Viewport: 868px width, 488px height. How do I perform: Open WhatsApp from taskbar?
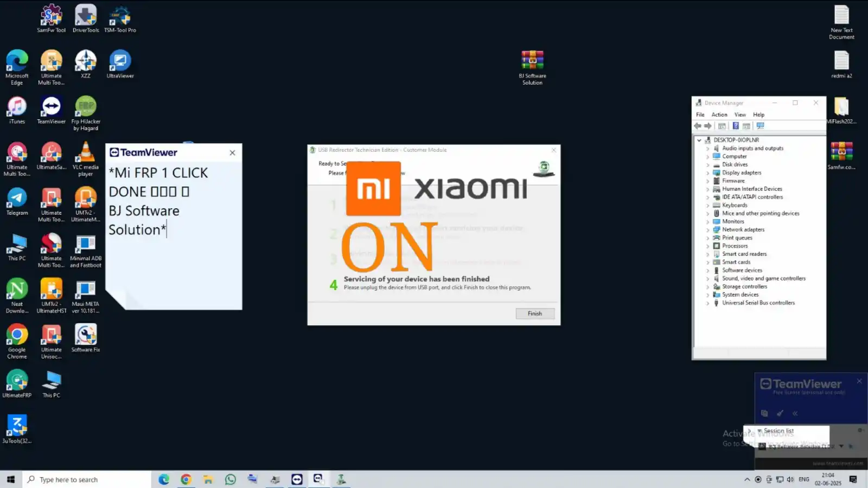coord(231,479)
